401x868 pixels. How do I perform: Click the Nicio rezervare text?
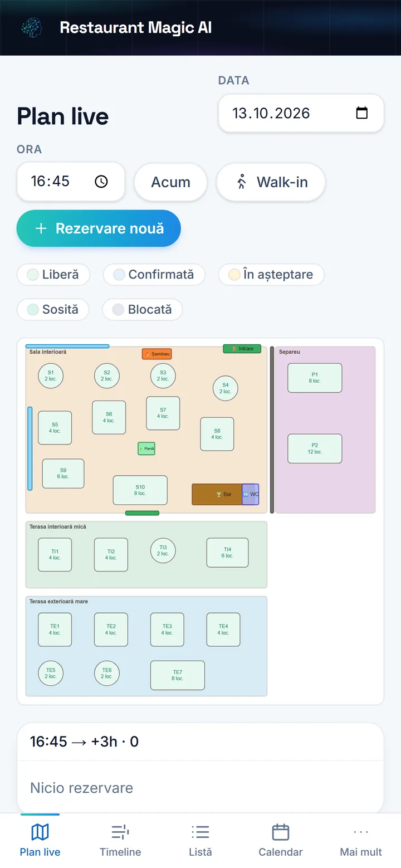[81, 788]
